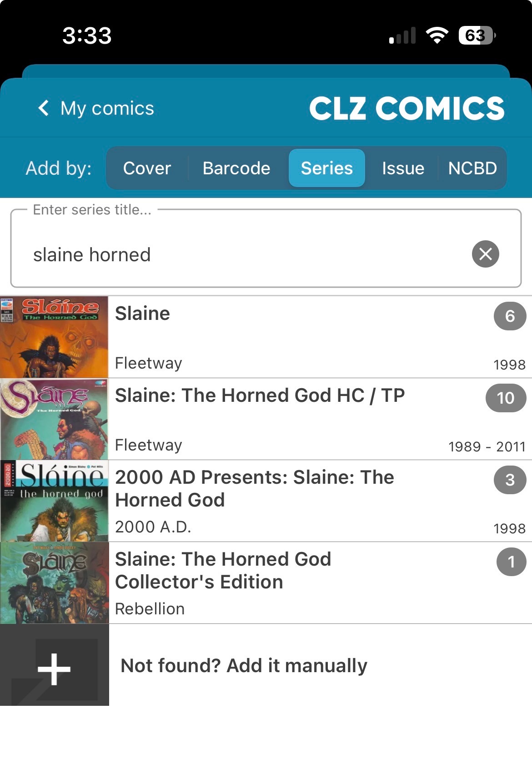Switch to the Cover add mode

pos(147,168)
